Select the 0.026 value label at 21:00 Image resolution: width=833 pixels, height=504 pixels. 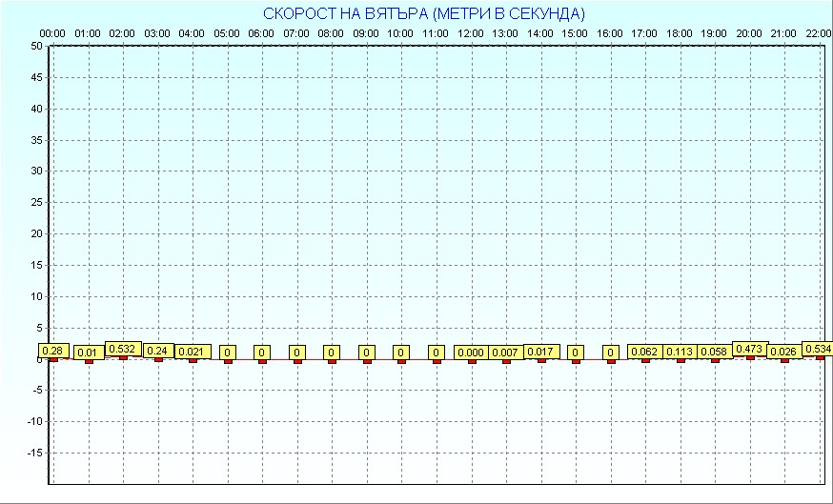pyautogui.click(x=784, y=352)
